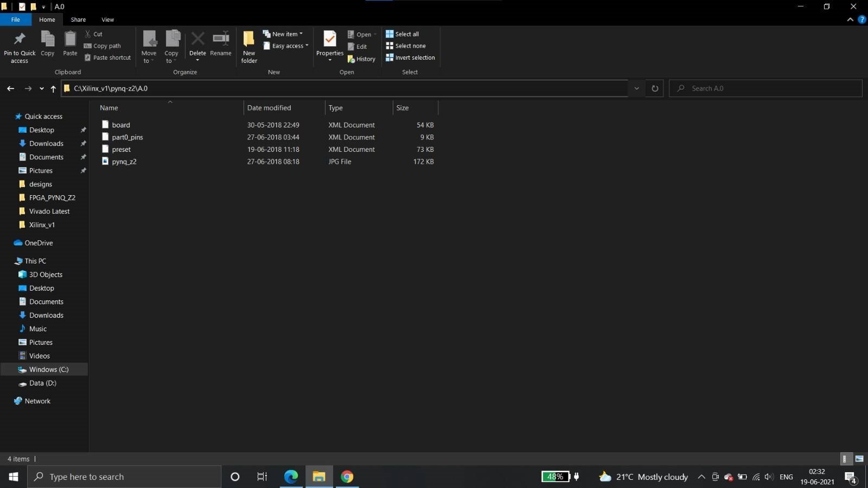Screen dimensions: 868x488
Task: Switch to large thumbnails view
Action: (x=859, y=459)
